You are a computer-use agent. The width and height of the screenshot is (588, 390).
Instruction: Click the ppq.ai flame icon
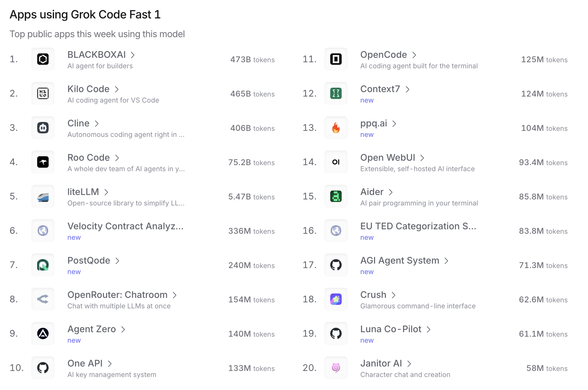[336, 128]
